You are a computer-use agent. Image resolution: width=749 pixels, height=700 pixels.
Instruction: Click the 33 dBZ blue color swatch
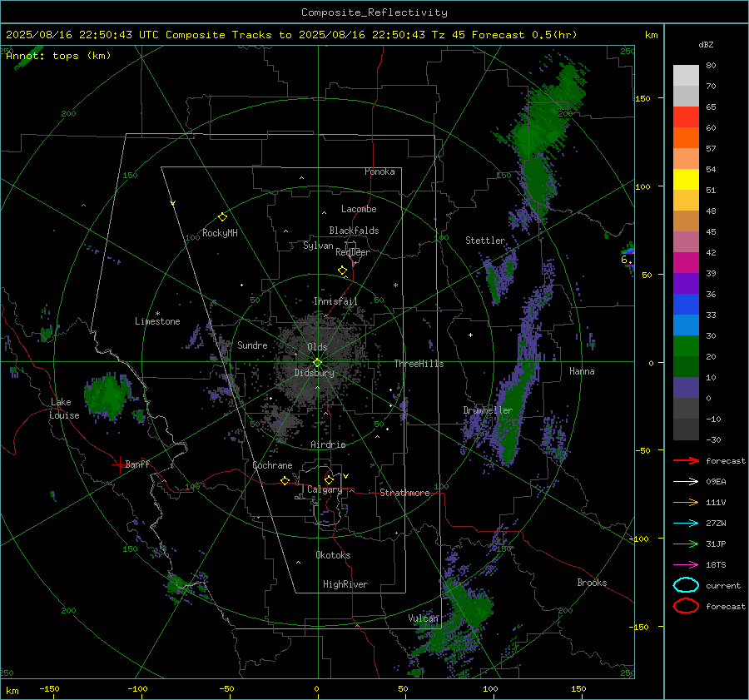[x=686, y=325]
